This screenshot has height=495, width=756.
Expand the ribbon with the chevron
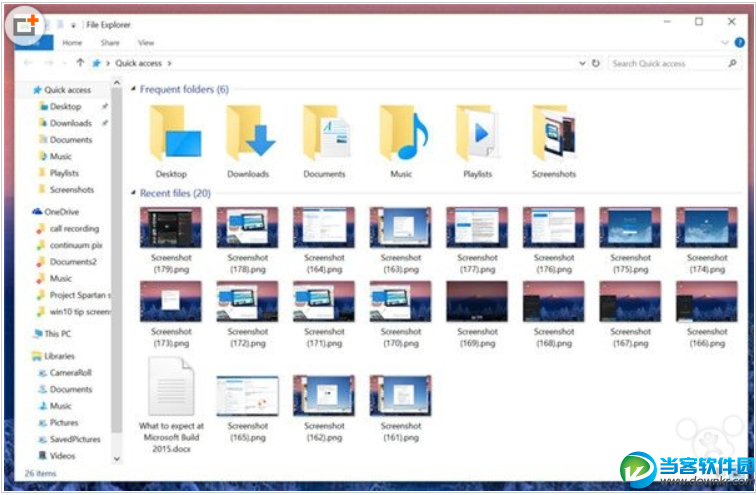[x=724, y=42]
